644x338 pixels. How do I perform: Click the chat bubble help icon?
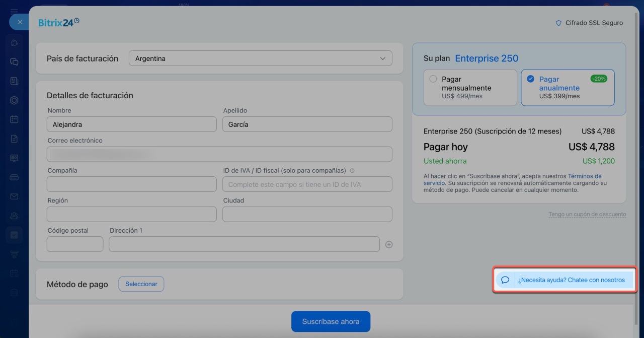506,280
